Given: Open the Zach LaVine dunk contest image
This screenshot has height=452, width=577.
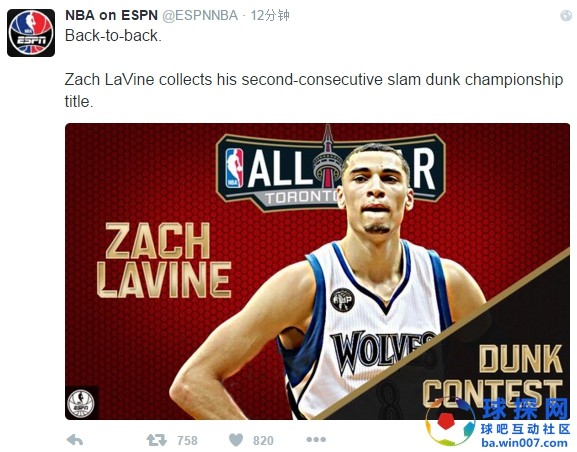Looking at the screenshot, I should (x=317, y=272).
